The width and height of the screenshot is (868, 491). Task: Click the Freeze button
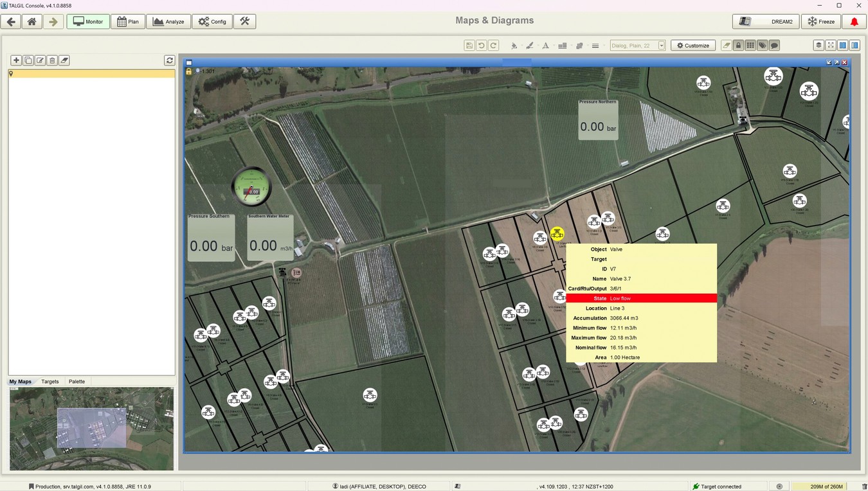tap(821, 21)
